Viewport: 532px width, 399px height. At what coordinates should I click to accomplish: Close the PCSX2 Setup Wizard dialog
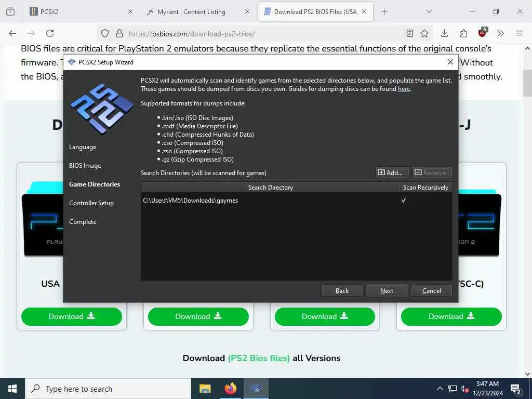pyautogui.click(x=450, y=62)
